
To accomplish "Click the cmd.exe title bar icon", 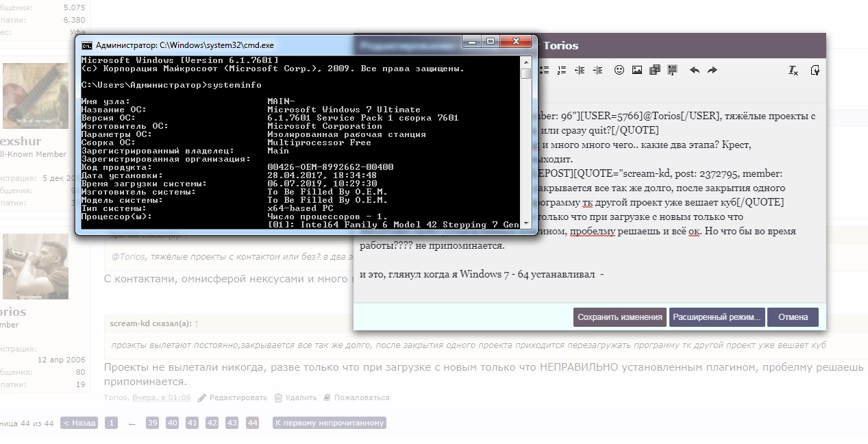I will point(87,45).
